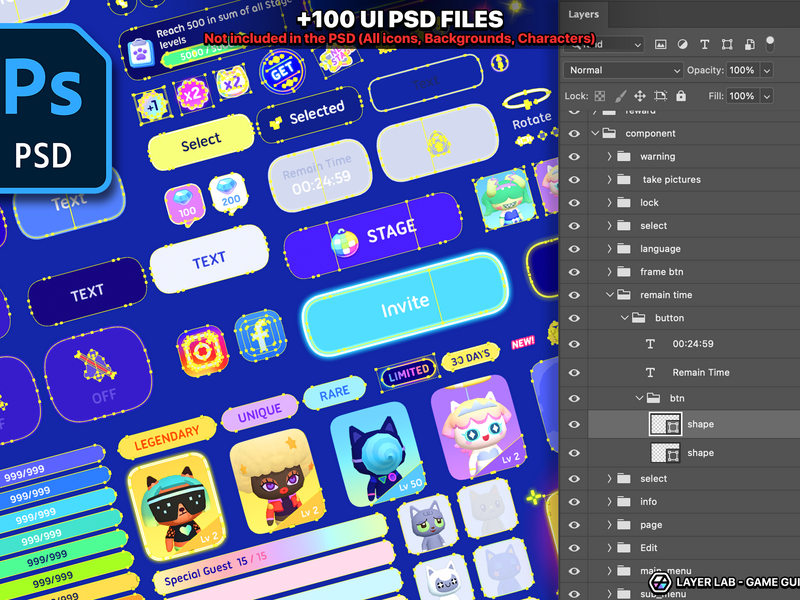
Task: Open the Normal blend mode dropdown
Action: click(623, 70)
